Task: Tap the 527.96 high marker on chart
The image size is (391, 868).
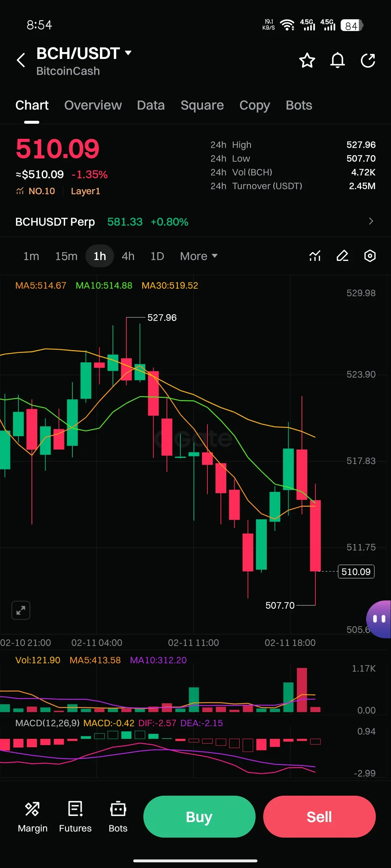Action: click(162, 318)
